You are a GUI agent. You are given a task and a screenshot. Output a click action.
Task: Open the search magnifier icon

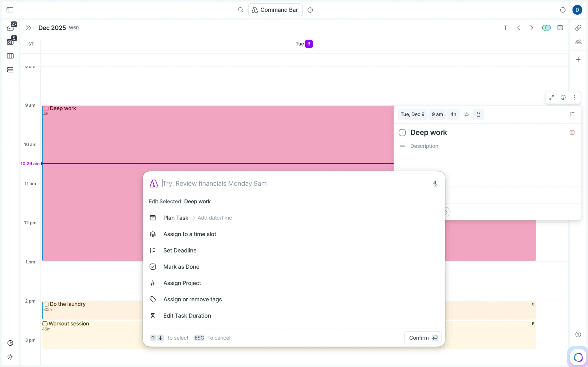coord(240,10)
